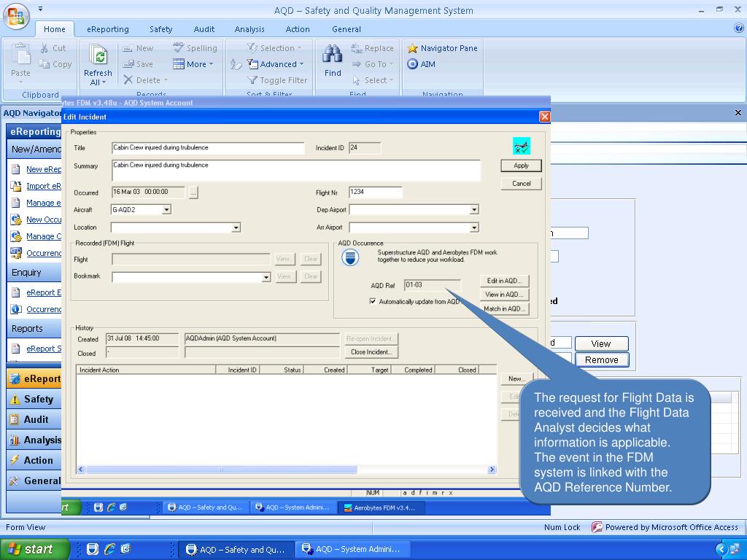Switch to the eReporting ribbon tab
Screen dimensions: 747x560
pos(108,29)
